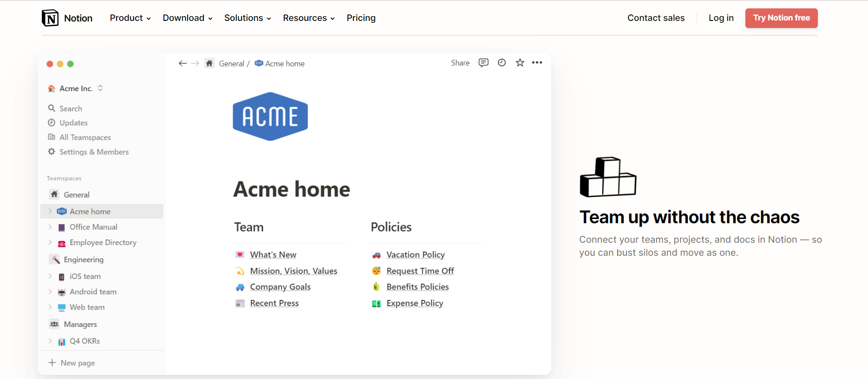Open the Expense Policy link
This screenshot has height=379, width=868.
pyautogui.click(x=415, y=303)
